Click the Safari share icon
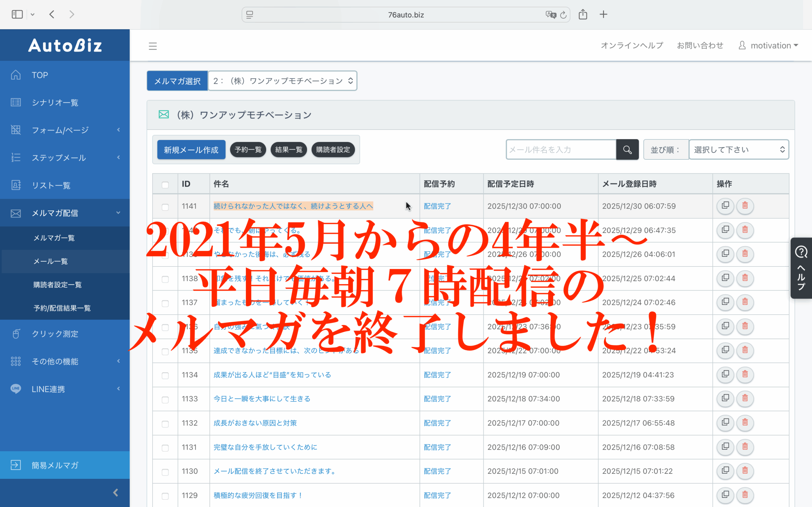 point(583,15)
